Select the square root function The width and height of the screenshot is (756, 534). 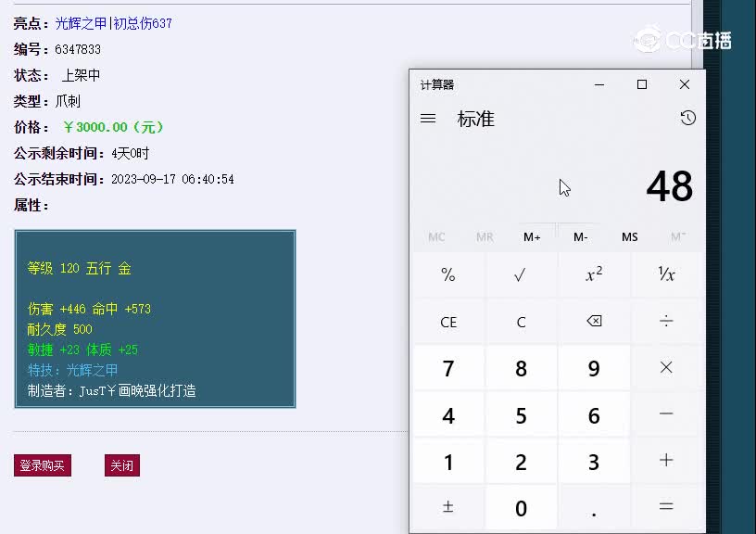(522, 274)
